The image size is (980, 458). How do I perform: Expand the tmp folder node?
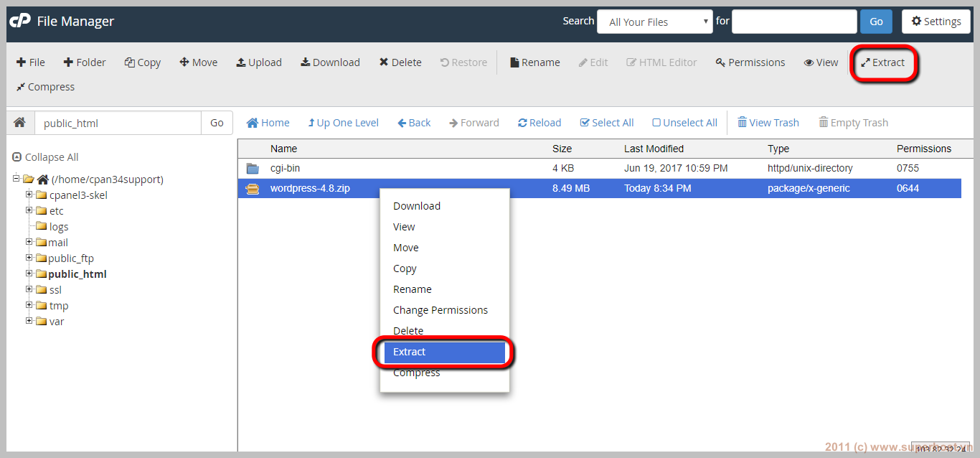tap(29, 304)
